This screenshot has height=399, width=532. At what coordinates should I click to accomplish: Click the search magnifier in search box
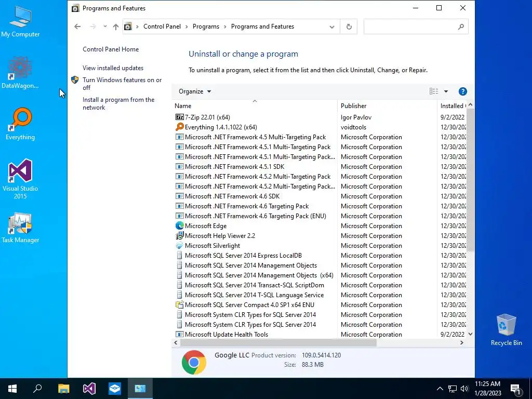coord(461,26)
